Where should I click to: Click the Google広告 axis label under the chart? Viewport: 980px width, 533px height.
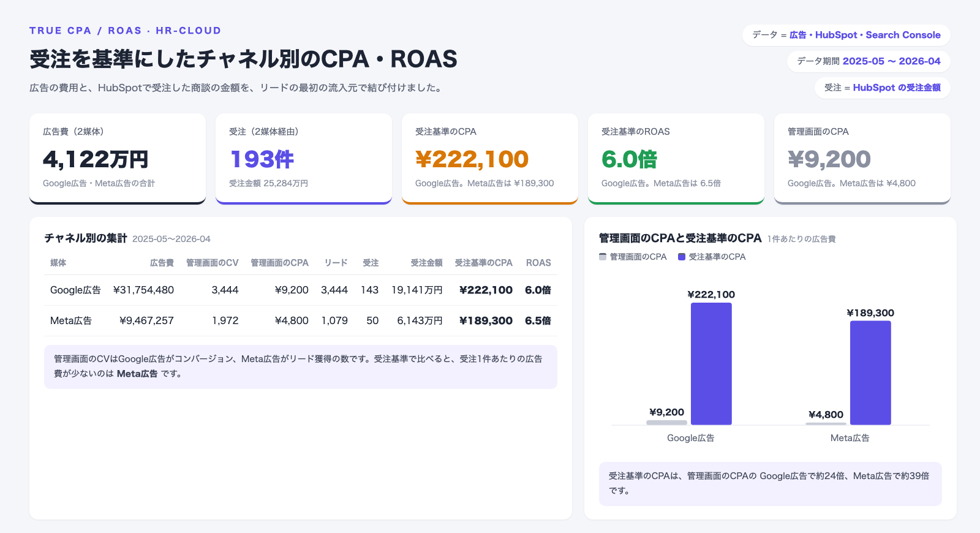pos(691,438)
